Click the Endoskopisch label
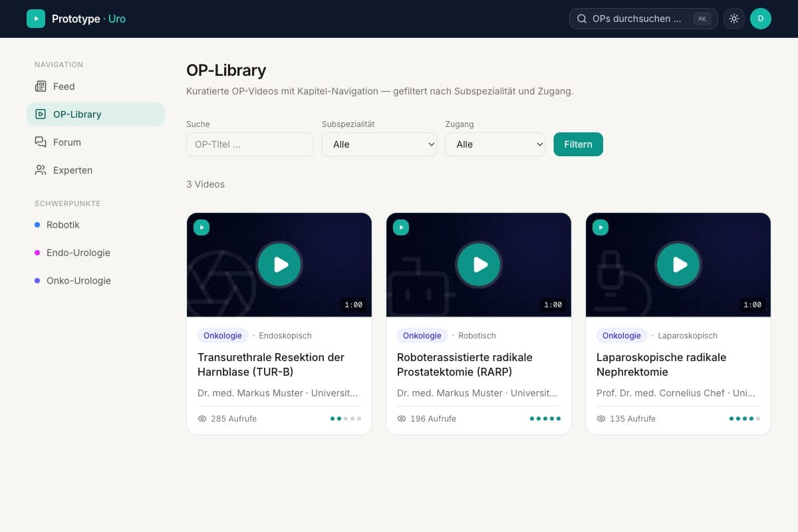Image resolution: width=798 pixels, height=532 pixels. (x=285, y=336)
